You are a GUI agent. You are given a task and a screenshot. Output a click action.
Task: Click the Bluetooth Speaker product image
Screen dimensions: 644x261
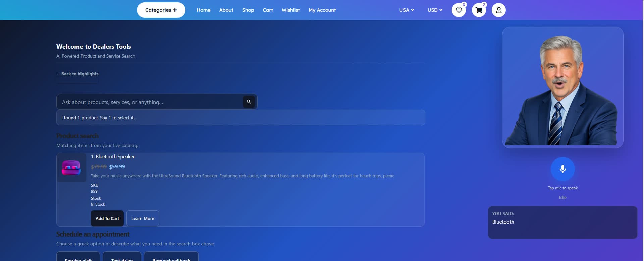71,168
